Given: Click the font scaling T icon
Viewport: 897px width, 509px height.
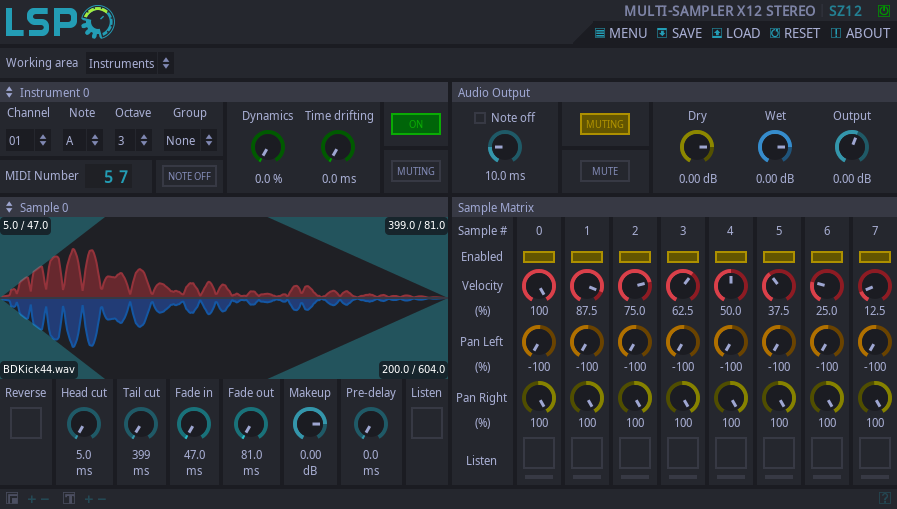Looking at the screenshot, I should (x=69, y=499).
